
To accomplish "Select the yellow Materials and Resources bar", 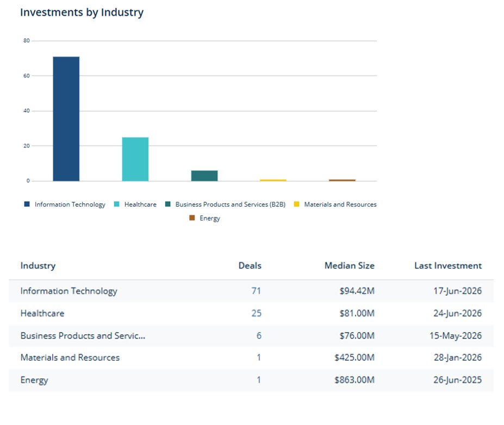I will click(x=273, y=180).
